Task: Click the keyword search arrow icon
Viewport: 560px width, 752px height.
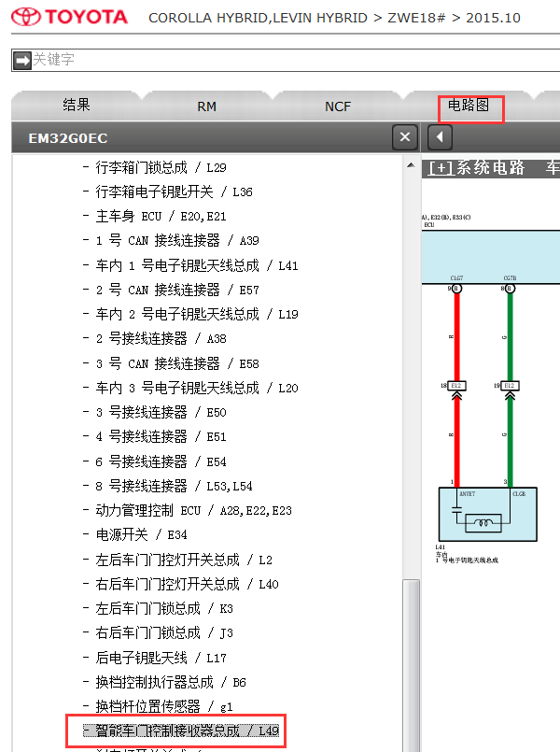Action: click(22, 61)
